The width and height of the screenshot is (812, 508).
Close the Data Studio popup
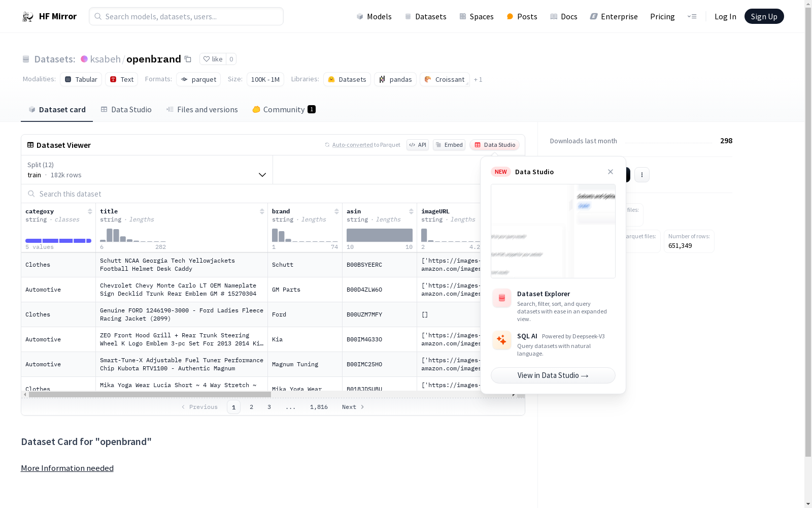click(611, 172)
